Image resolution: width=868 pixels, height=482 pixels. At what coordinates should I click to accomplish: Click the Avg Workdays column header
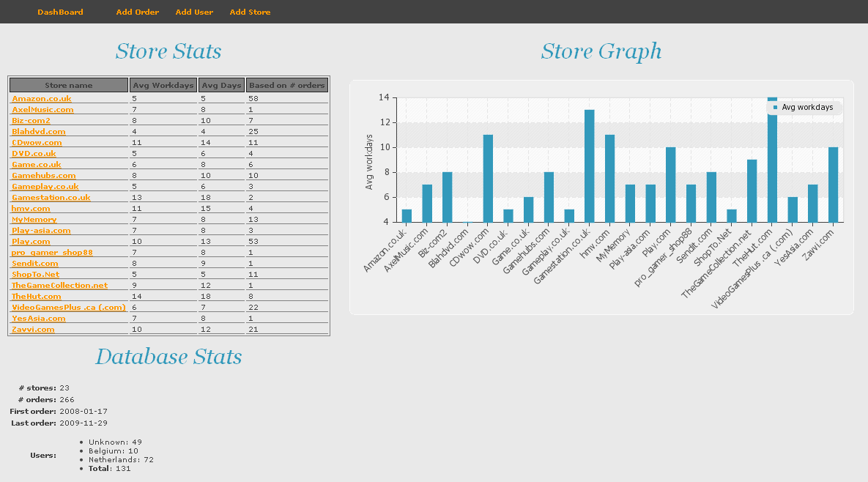tap(163, 85)
